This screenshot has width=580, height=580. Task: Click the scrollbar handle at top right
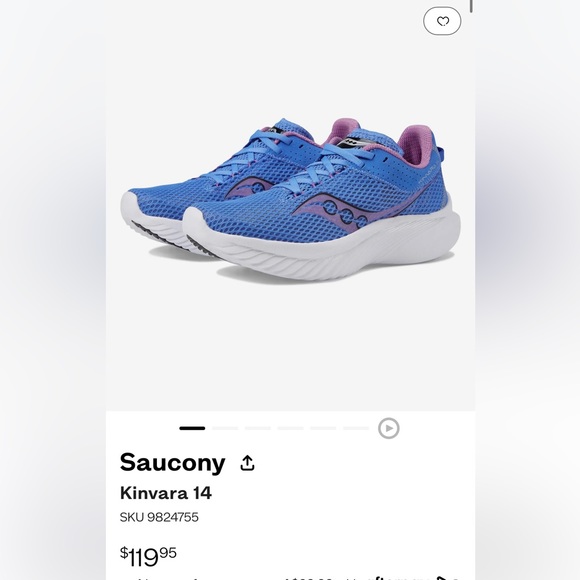[471, 6]
